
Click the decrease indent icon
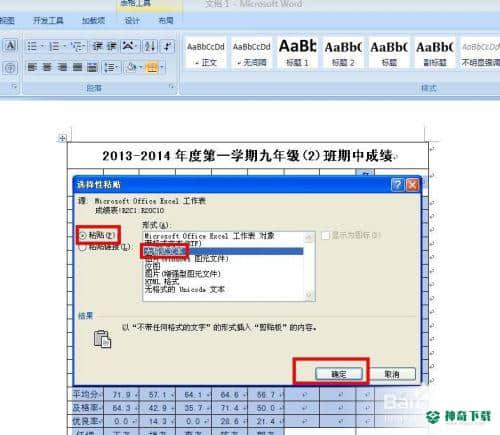point(98,46)
